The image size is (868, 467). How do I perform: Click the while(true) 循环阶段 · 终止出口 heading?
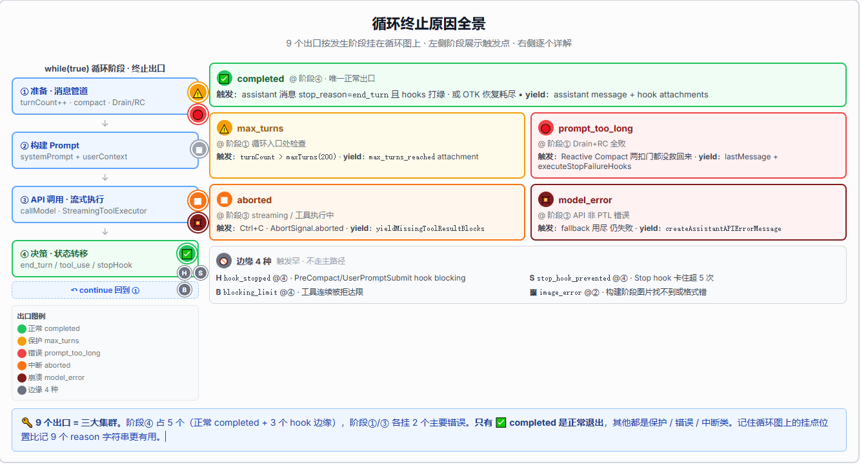click(x=105, y=68)
